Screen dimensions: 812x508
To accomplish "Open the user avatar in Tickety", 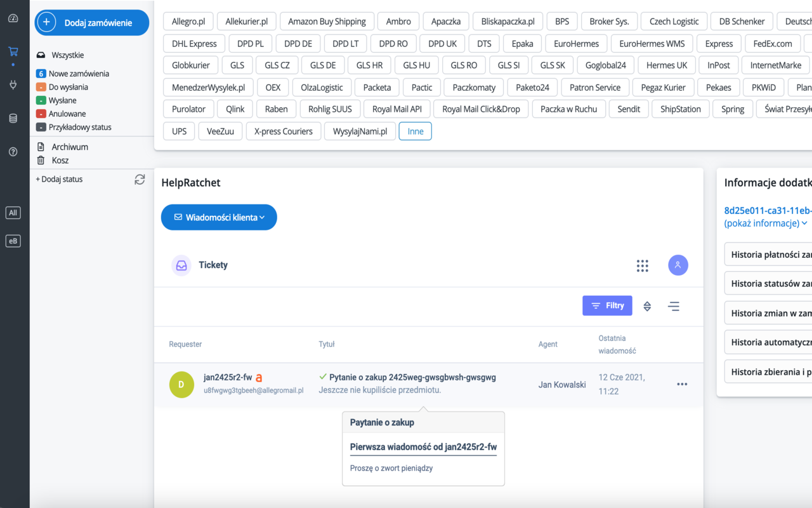I will coord(678,265).
